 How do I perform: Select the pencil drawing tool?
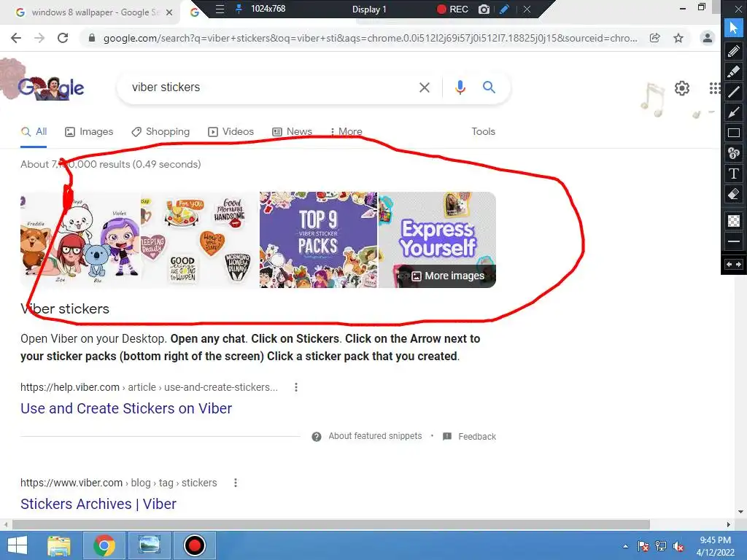[734, 51]
